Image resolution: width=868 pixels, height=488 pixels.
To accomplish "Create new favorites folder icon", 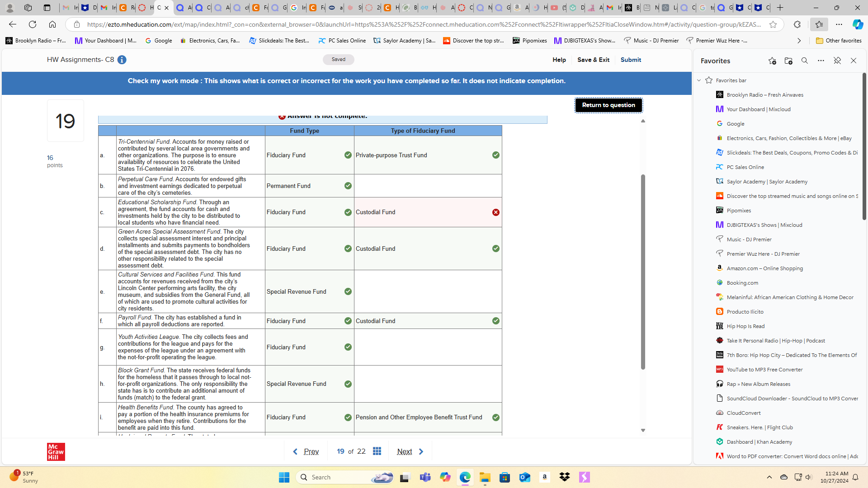I will [788, 61].
